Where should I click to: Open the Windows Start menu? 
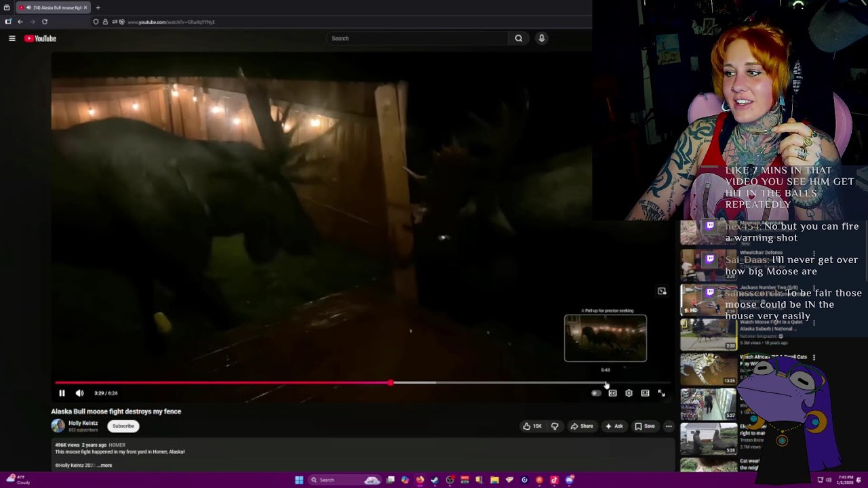299,480
